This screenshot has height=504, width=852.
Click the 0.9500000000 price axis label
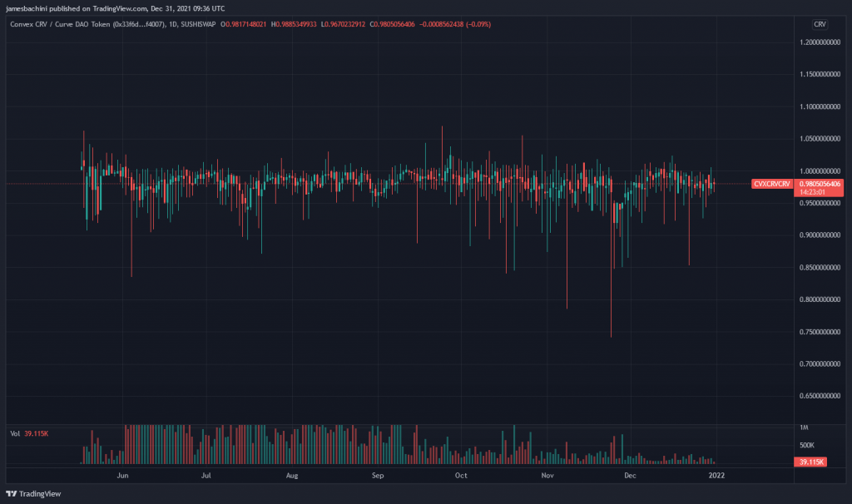[x=820, y=203]
